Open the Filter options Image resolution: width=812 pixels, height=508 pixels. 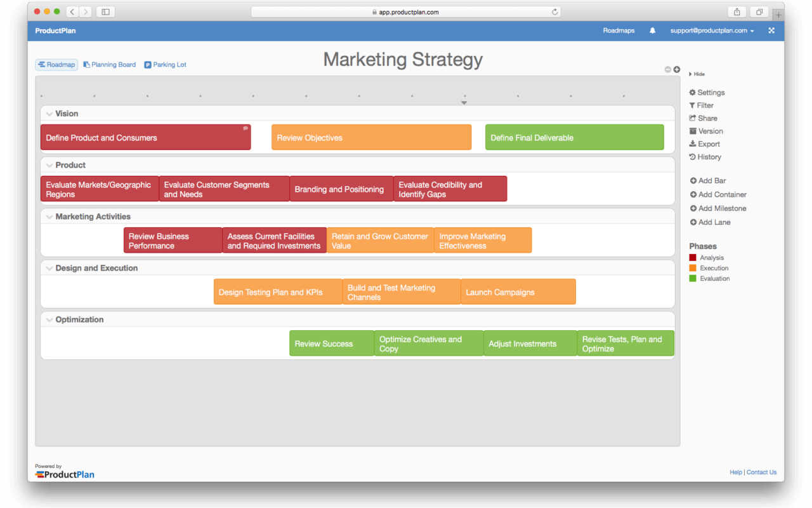click(703, 105)
